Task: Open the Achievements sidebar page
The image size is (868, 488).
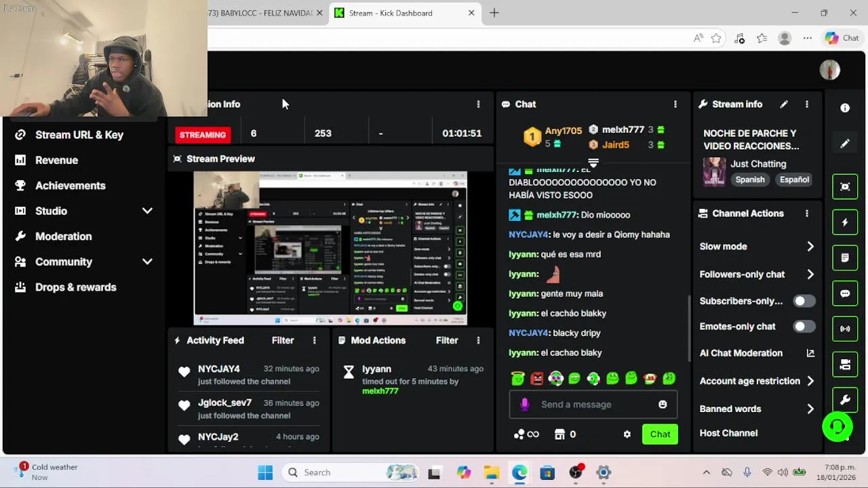Action: pos(70,186)
